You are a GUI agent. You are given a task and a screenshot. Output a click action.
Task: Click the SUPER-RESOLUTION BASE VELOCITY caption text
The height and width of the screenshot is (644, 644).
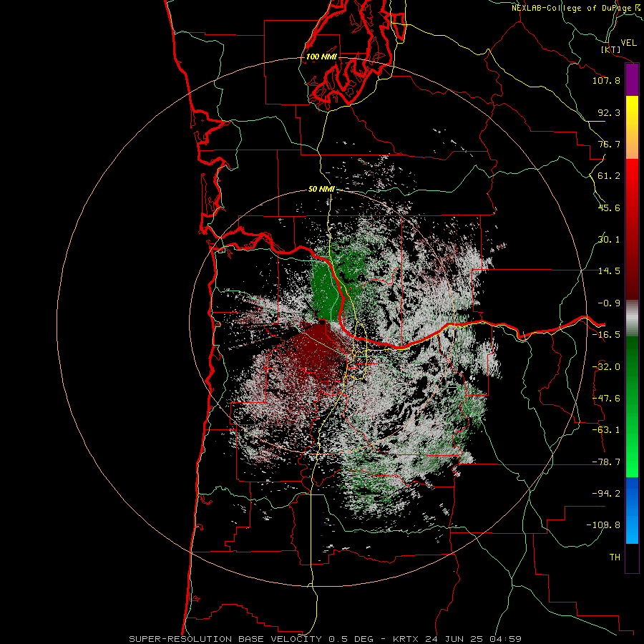click(x=225, y=639)
